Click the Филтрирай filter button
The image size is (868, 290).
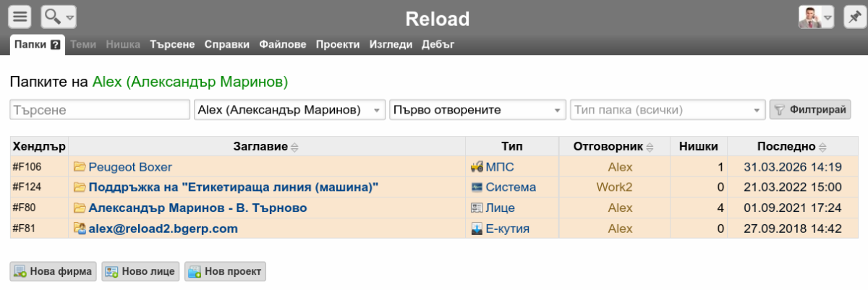(x=810, y=110)
